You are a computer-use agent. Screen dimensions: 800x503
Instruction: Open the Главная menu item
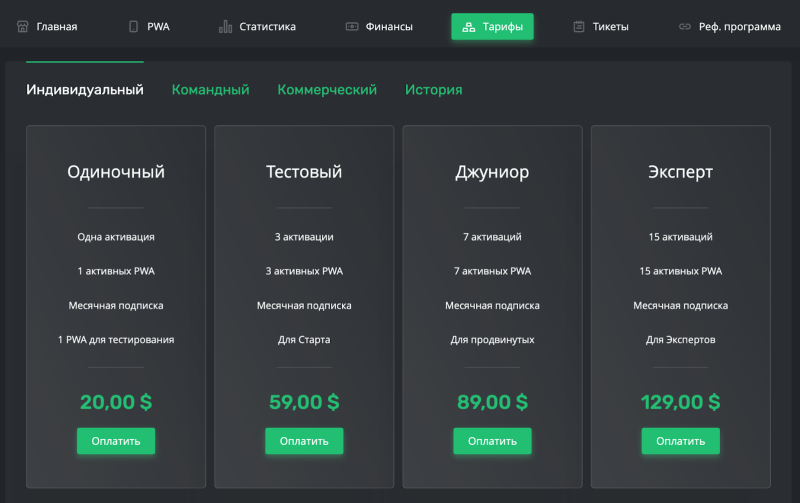point(57,27)
